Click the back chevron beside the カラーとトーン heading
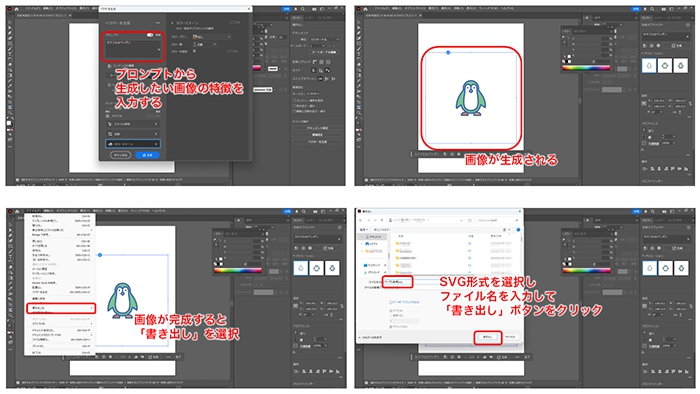 coord(172,23)
